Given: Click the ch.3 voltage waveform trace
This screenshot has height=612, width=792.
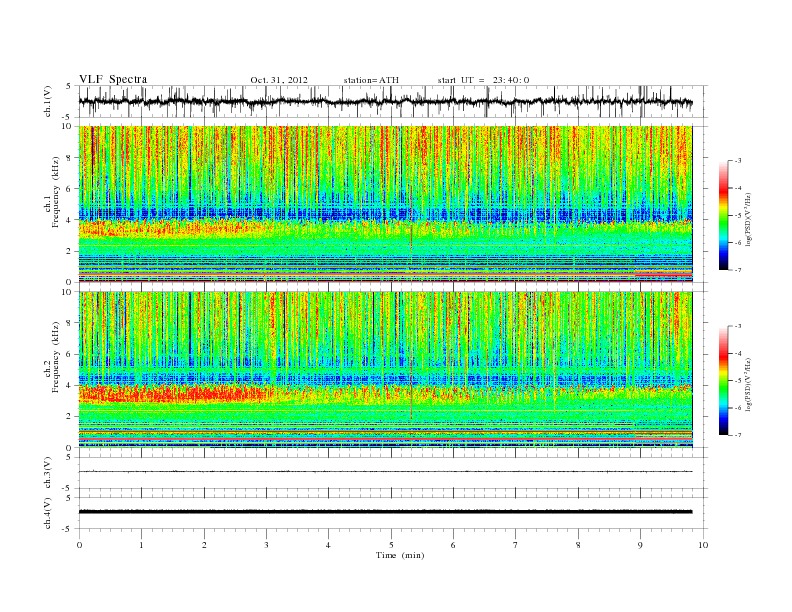Looking at the screenshot, I should point(385,472).
